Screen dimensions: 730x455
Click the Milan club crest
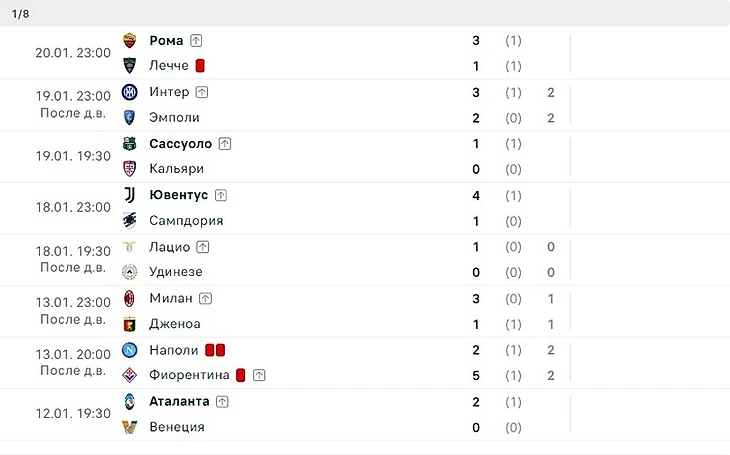pos(129,299)
